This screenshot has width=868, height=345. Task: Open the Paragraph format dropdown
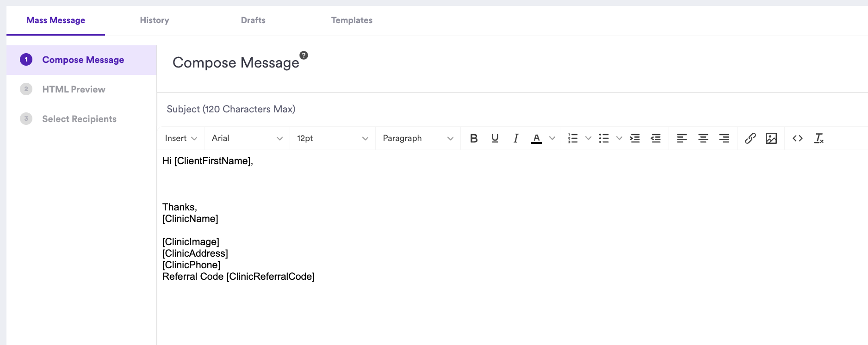[418, 138]
